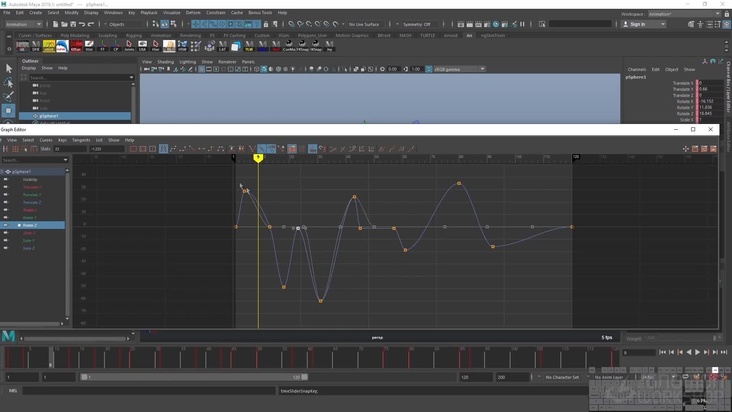Click the Lasso select tool
This screenshot has width=732, height=412.
8,82
